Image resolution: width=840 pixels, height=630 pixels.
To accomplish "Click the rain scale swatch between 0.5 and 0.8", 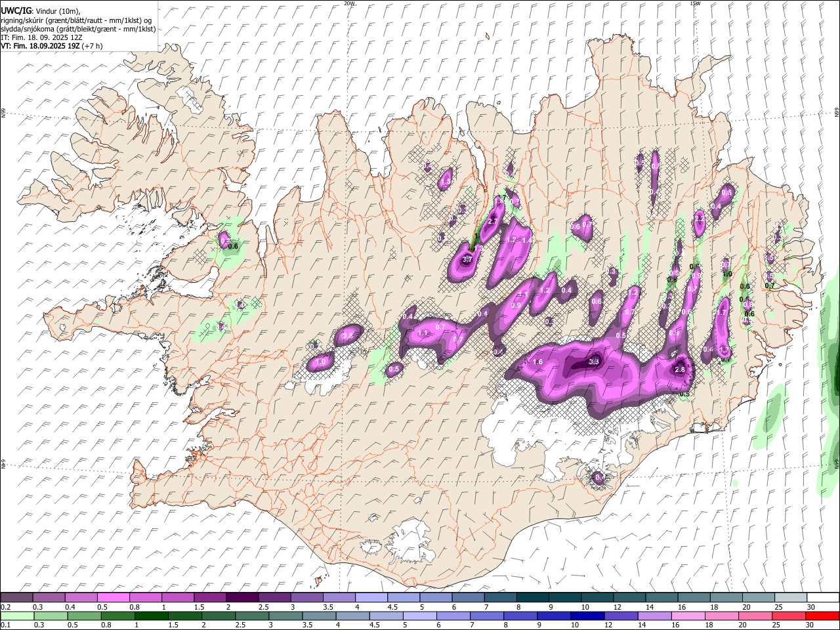I will tap(84, 616).
